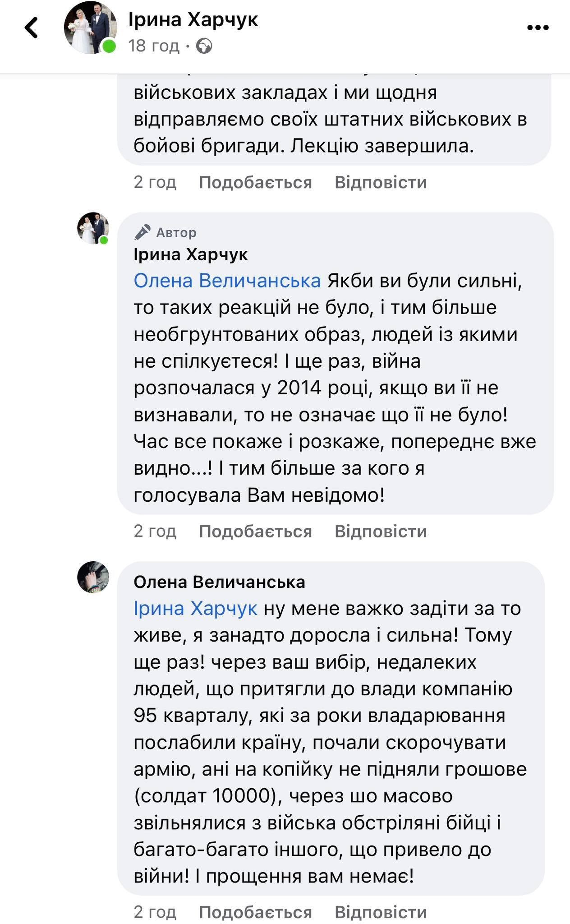Tap Ірина Харчук name in the header
Image resolution: width=570 pixels, height=924 pixels.
click(x=193, y=20)
